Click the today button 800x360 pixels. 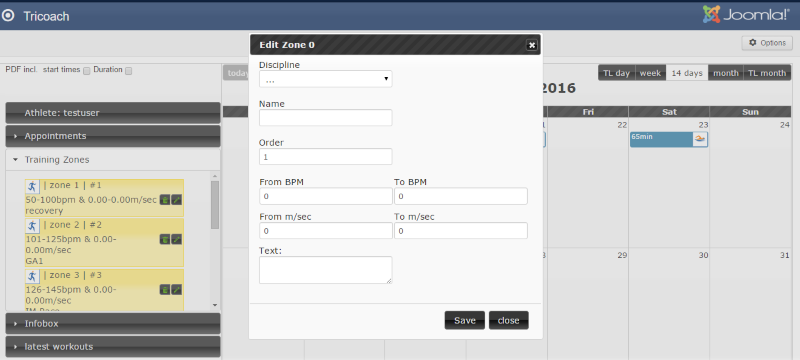pos(236,73)
